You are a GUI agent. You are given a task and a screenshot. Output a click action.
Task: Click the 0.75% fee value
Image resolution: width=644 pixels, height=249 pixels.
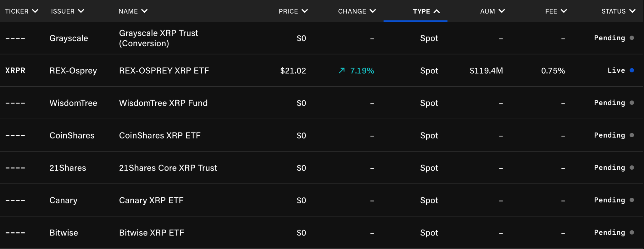click(553, 71)
